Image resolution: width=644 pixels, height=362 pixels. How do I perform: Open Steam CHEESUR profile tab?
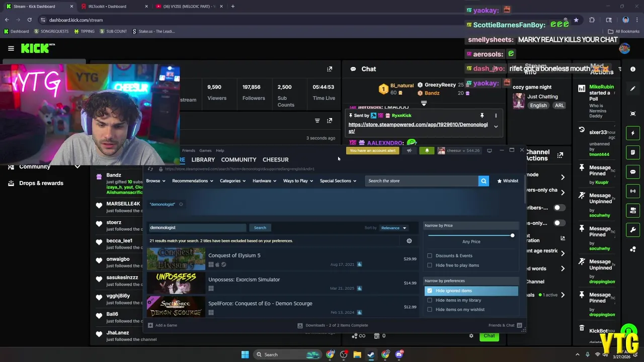click(x=275, y=160)
